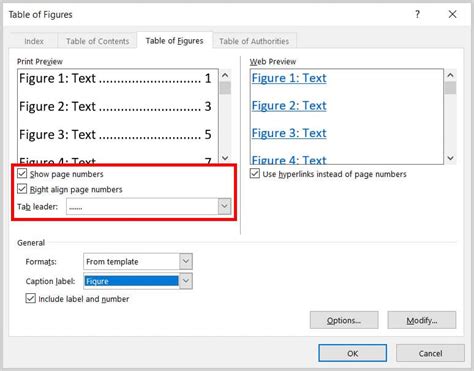
Task: Click the Figure 2: Text web link
Action: 289,106
